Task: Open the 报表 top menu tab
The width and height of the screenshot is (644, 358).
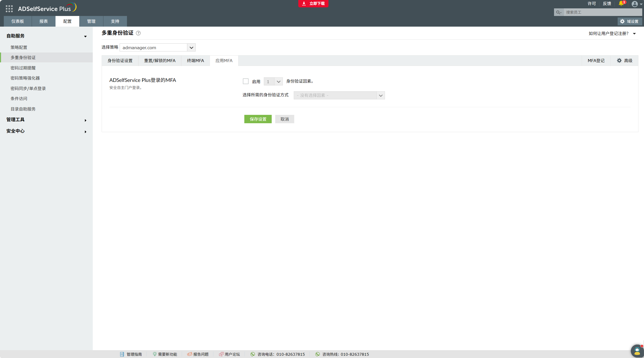Action: [x=44, y=21]
